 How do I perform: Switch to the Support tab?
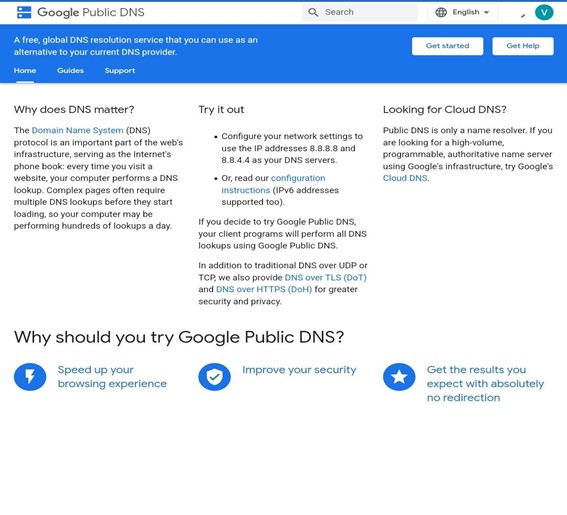[120, 71]
